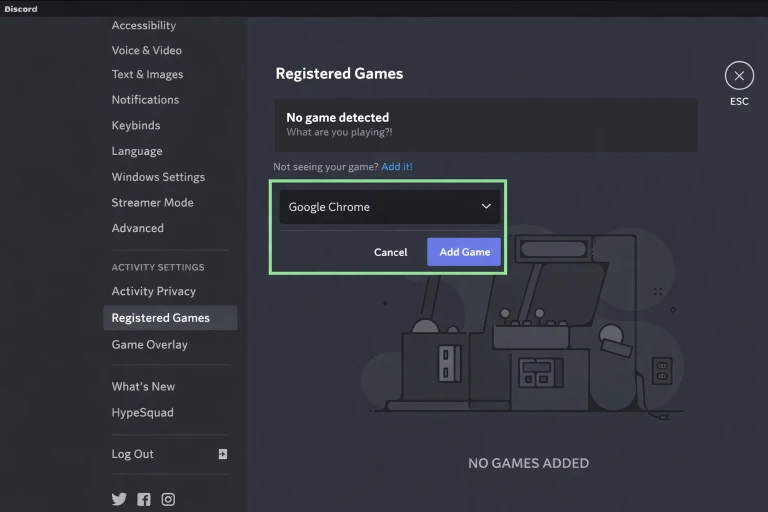The height and width of the screenshot is (512, 768).
Task: Go to Windows Settings section
Action: pyautogui.click(x=158, y=177)
